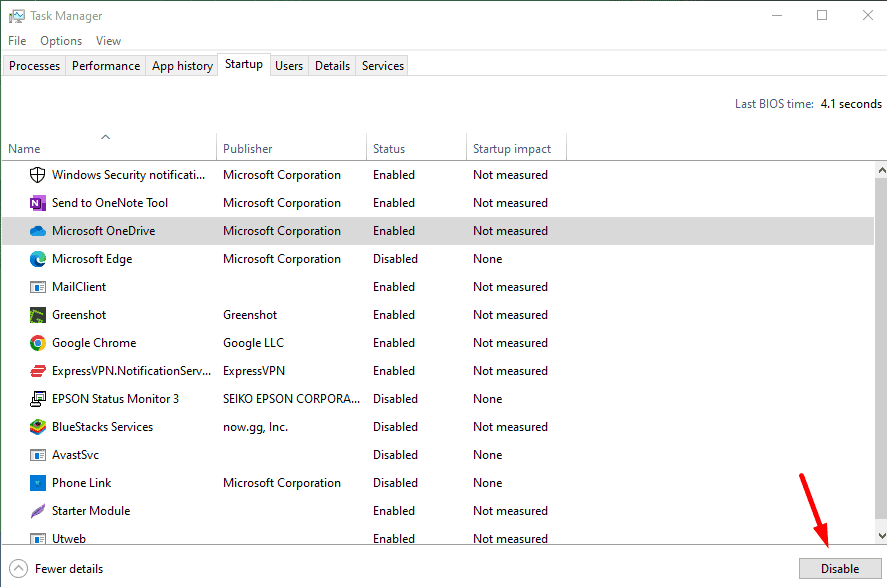This screenshot has height=587, width=887.
Task: Click the vertical scrollbar thumb
Action: click(x=881, y=348)
